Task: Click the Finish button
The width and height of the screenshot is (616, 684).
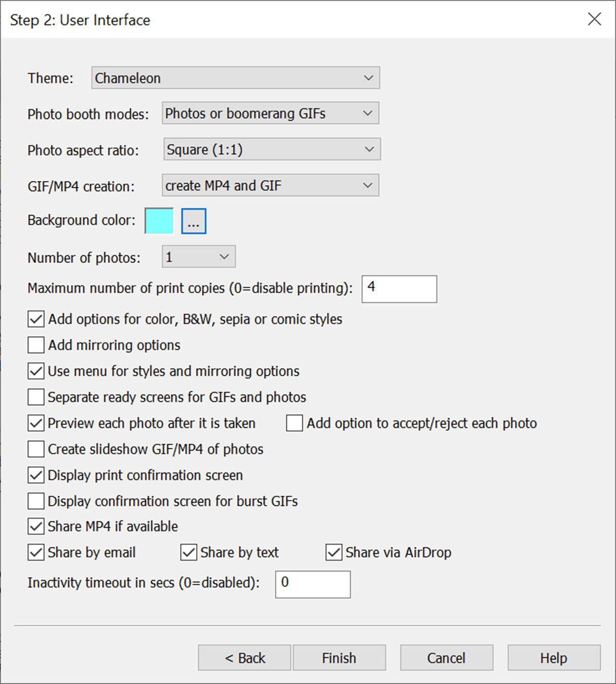Action: (339, 658)
